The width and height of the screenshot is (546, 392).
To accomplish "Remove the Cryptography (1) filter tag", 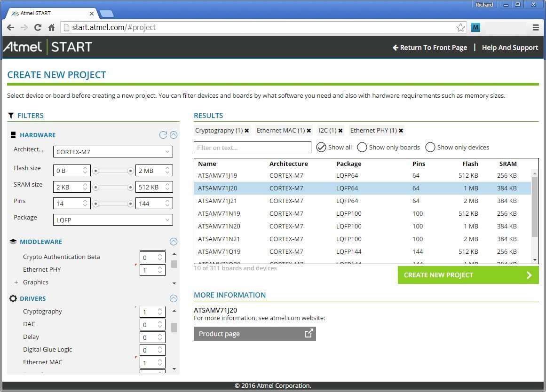I will pos(247,131).
